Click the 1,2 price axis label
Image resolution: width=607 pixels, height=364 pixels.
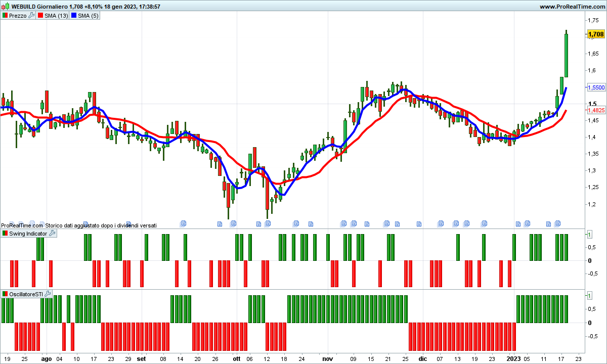[591, 204]
